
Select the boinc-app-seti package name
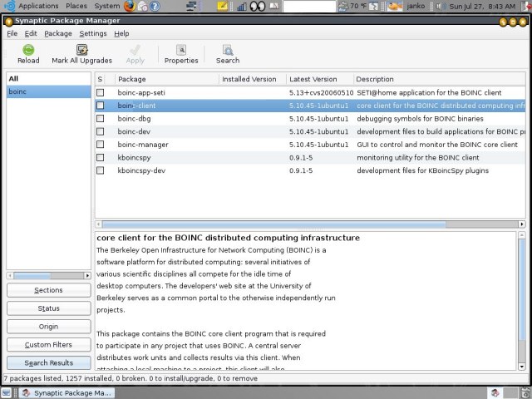point(141,92)
